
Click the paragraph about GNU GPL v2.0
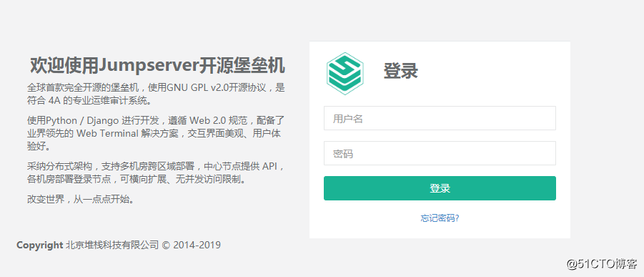156,94
